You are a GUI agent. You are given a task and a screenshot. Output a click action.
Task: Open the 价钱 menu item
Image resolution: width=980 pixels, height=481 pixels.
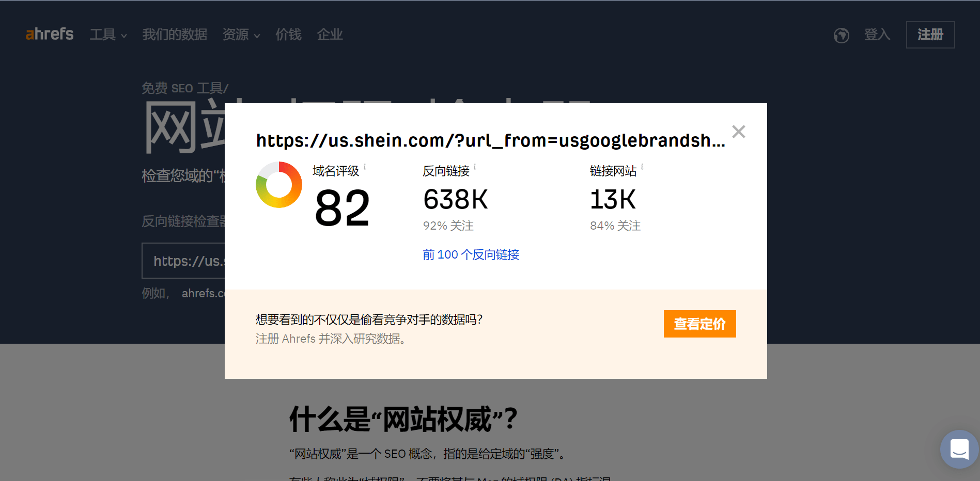tap(288, 35)
